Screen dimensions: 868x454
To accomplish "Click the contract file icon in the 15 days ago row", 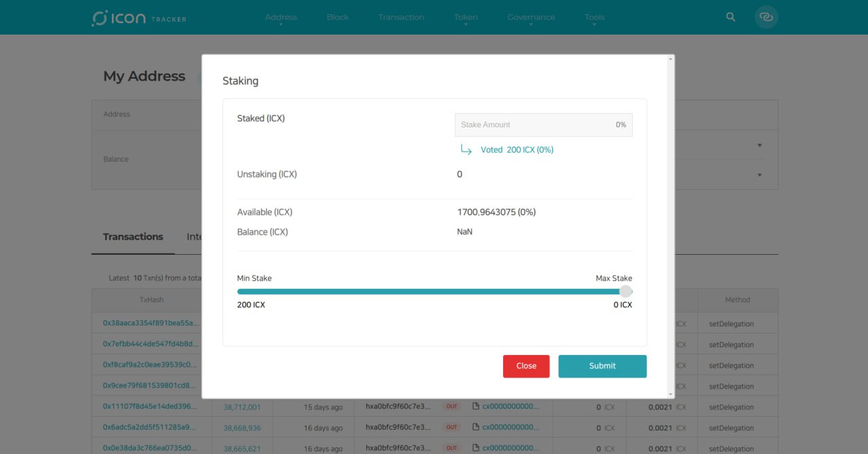I will [476, 407].
